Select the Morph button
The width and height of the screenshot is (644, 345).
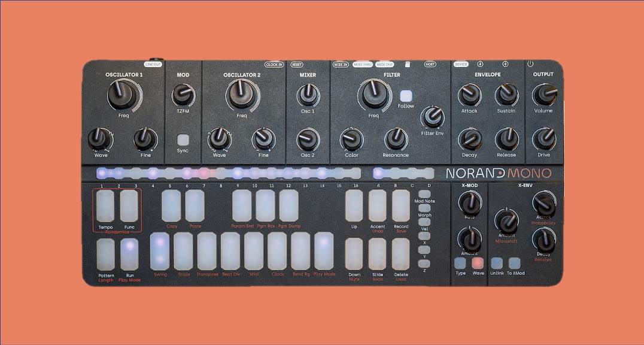click(x=424, y=208)
